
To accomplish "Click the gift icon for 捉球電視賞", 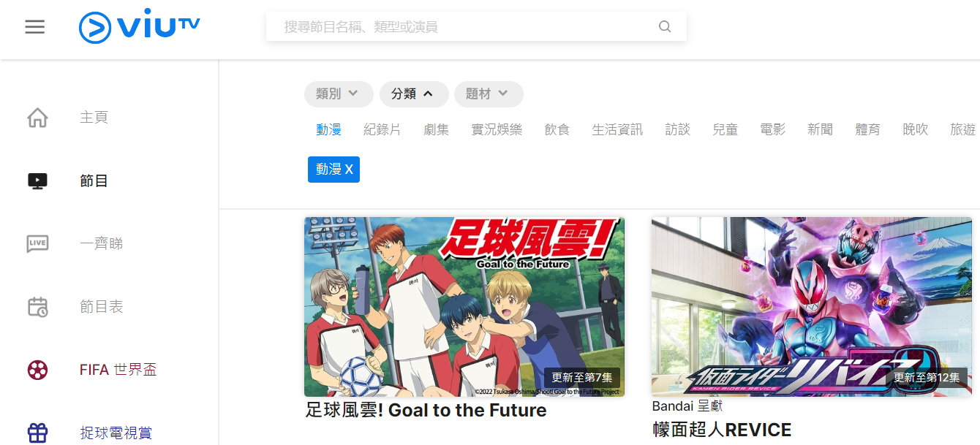I will coord(37,433).
